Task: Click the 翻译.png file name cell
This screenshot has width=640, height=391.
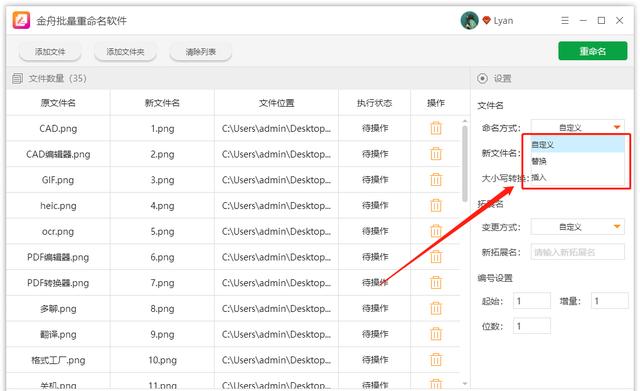Action: point(58,334)
